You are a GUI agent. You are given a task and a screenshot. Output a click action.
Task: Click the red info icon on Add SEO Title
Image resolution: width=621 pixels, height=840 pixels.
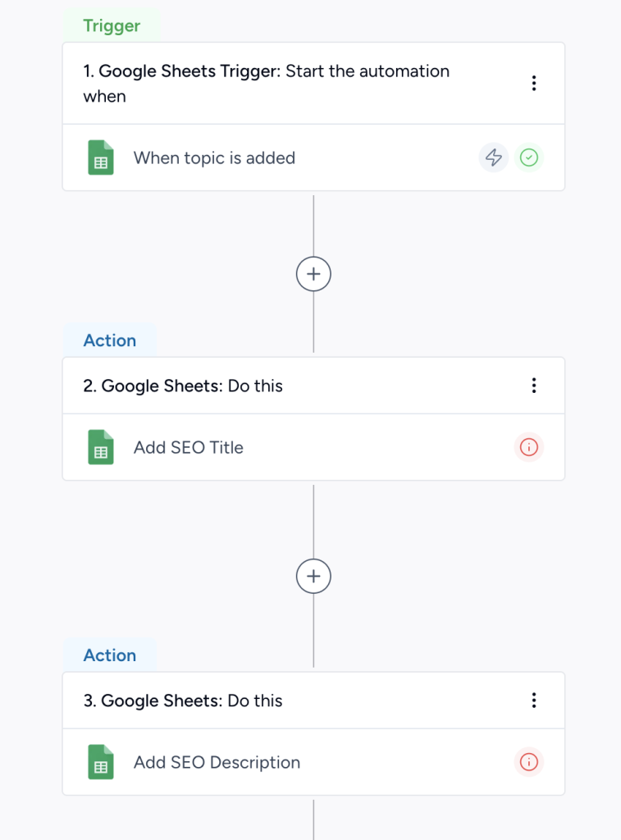[x=529, y=447]
